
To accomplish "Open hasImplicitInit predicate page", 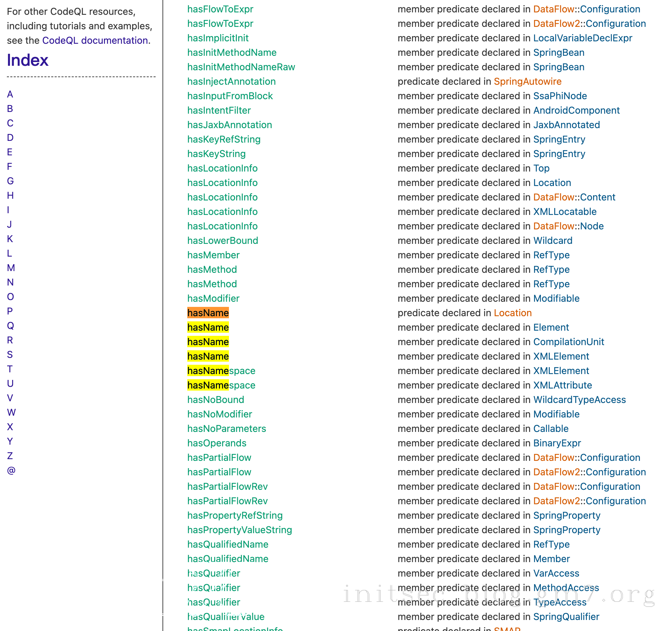I will tap(218, 38).
